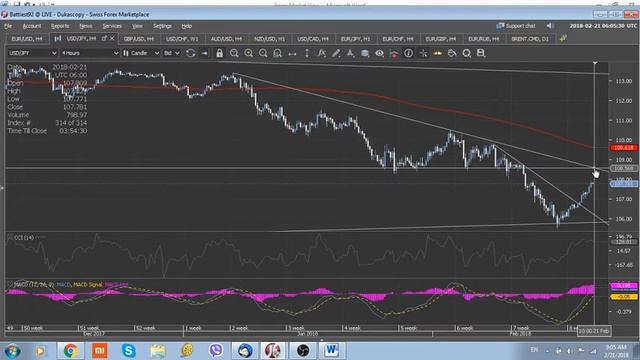The width and height of the screenshot is (640, 360).
Task: Toggle the sound speaker icon near clock
Action: [x=549, y=26]
